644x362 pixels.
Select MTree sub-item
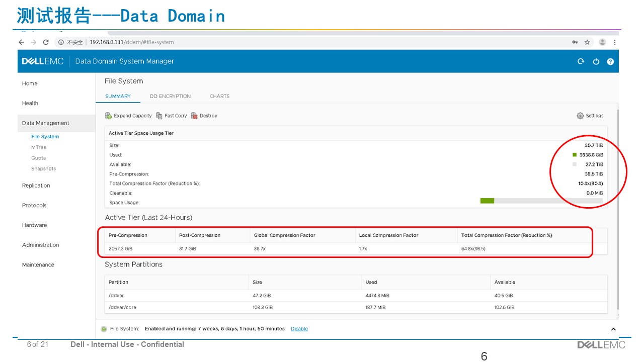tap(39, 147)
